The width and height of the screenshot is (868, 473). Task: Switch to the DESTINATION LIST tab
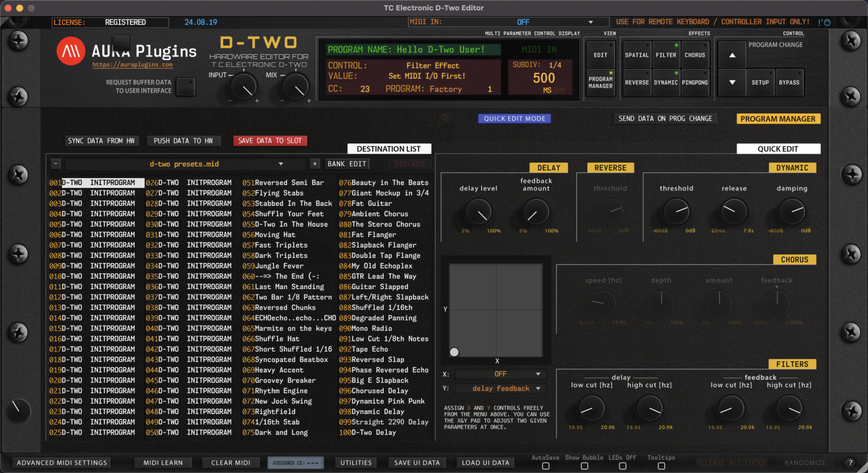[x=389, y=149]
